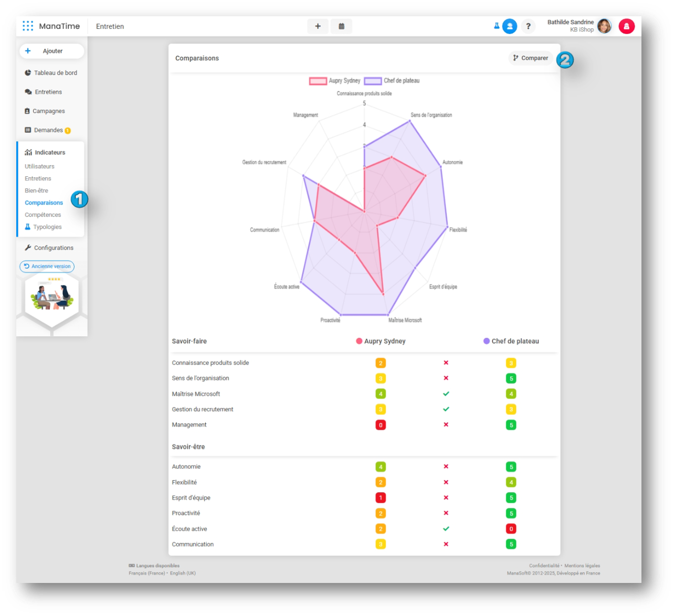This screenshot has height=616, width=674.
Task: Select Comparaisons indicator
Action: tap(44, 203)
